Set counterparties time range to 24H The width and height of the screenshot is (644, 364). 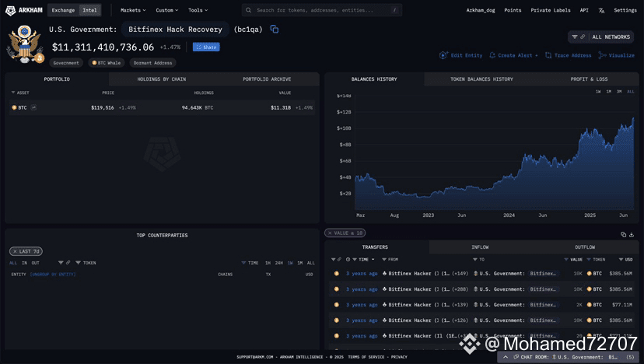pyautogui.click(x=279, y=263)
